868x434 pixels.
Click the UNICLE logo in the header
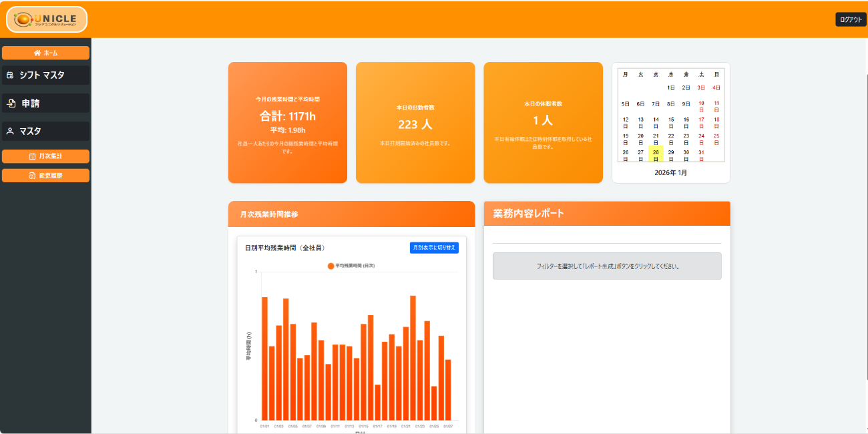(x=46, y=19)
